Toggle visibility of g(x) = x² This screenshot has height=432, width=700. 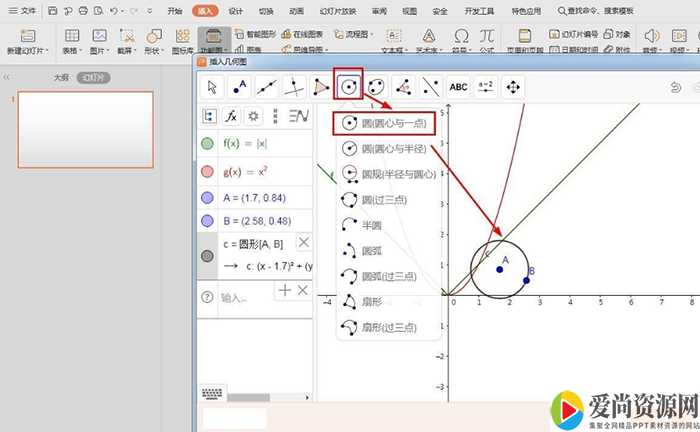click(x=207, y=171)
